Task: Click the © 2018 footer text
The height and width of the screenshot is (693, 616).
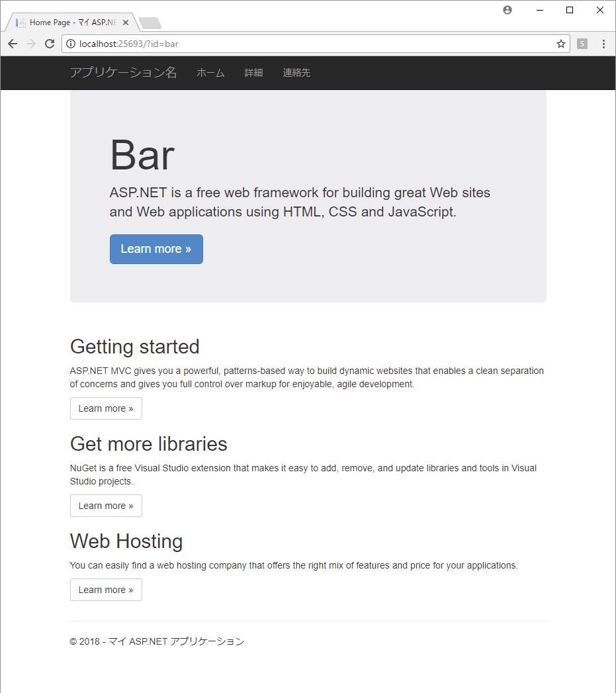Action: (x=157, y=641)
